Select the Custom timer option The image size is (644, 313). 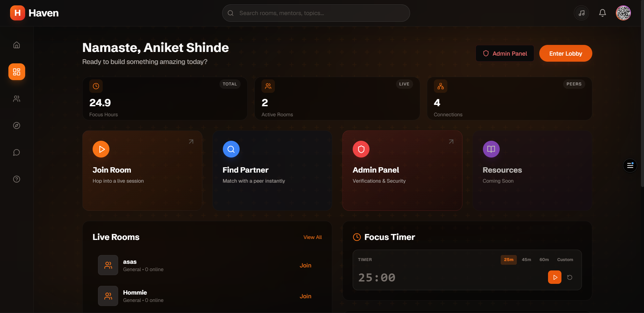tap(565, 260)
